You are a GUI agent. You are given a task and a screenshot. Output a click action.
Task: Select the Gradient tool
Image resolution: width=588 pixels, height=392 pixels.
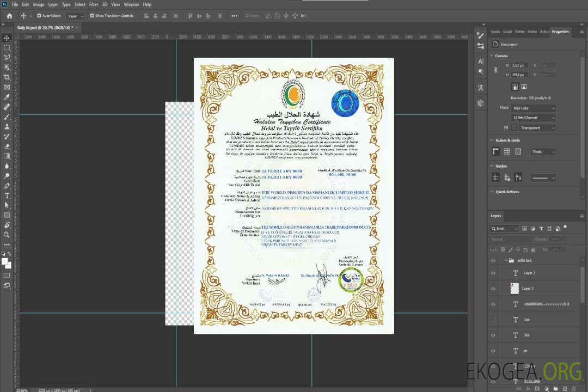click(x=7, y=156)
